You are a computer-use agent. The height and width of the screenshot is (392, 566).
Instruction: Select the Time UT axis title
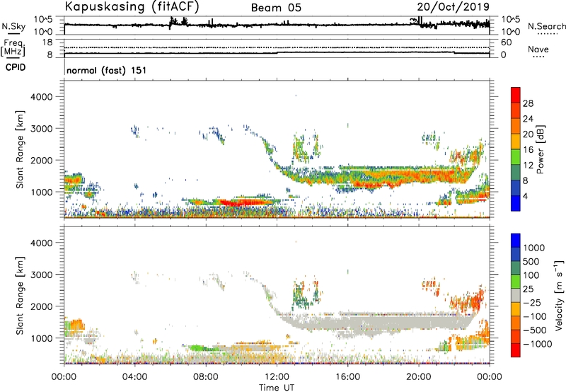point(277,388)
